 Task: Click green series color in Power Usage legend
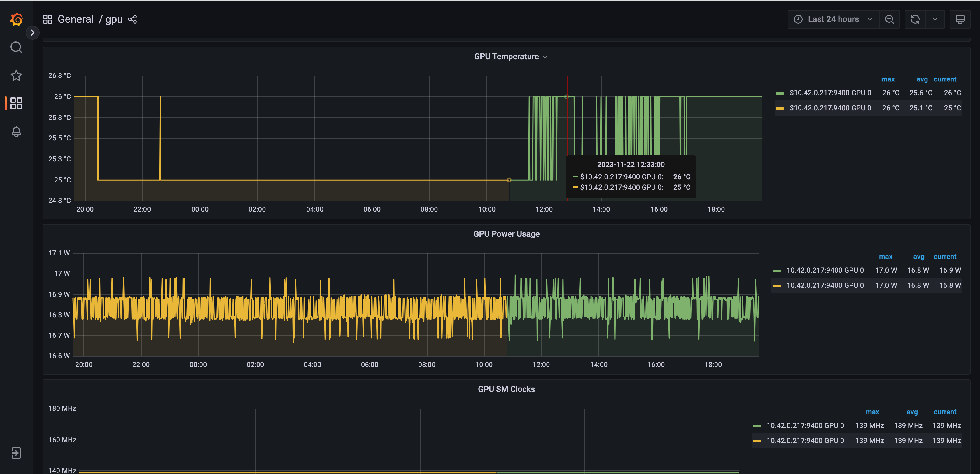pyautogui.click(x=777, y=270)
